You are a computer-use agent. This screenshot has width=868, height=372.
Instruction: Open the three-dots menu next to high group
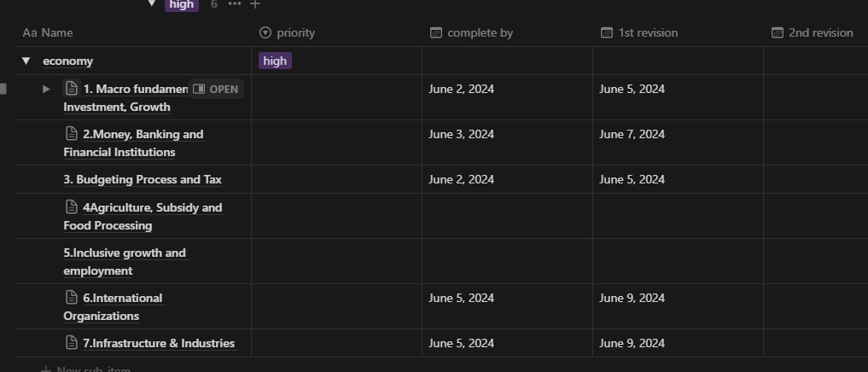(235, 4)
